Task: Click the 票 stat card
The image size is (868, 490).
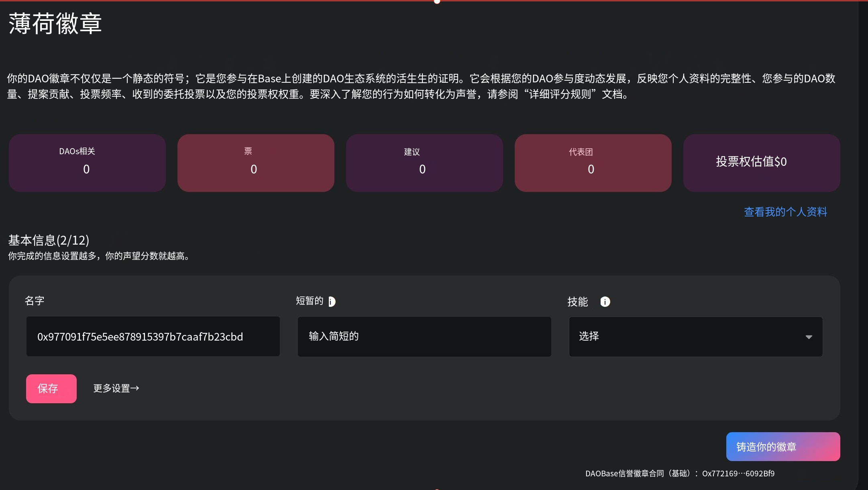Action: coord(256,163)
